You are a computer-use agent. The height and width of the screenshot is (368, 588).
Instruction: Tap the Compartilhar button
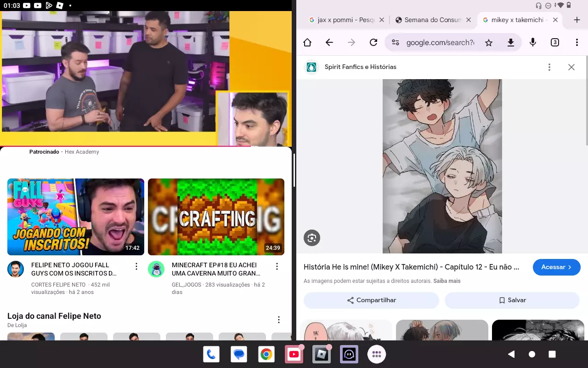pyautogui.click(x=371, y=300)
